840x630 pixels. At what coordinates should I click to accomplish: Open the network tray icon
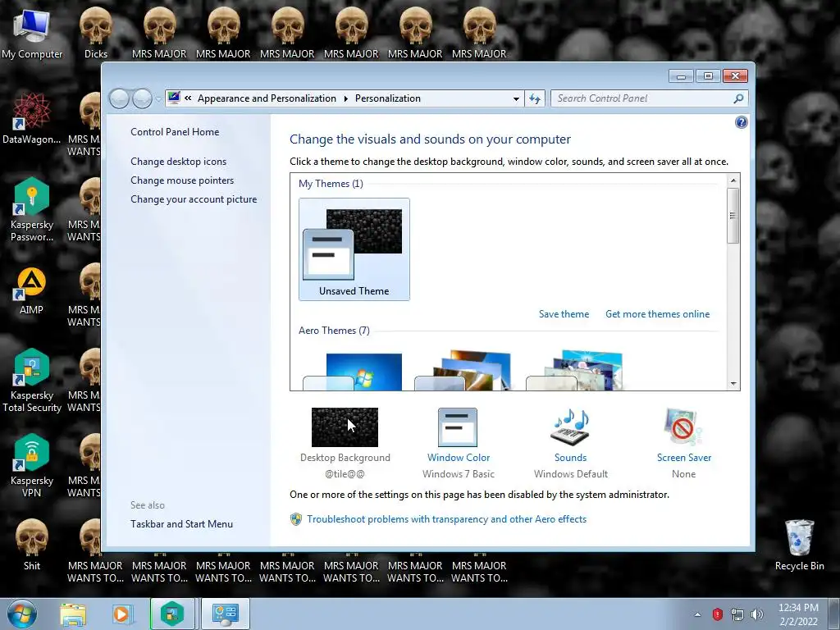[x=737, y=614]
